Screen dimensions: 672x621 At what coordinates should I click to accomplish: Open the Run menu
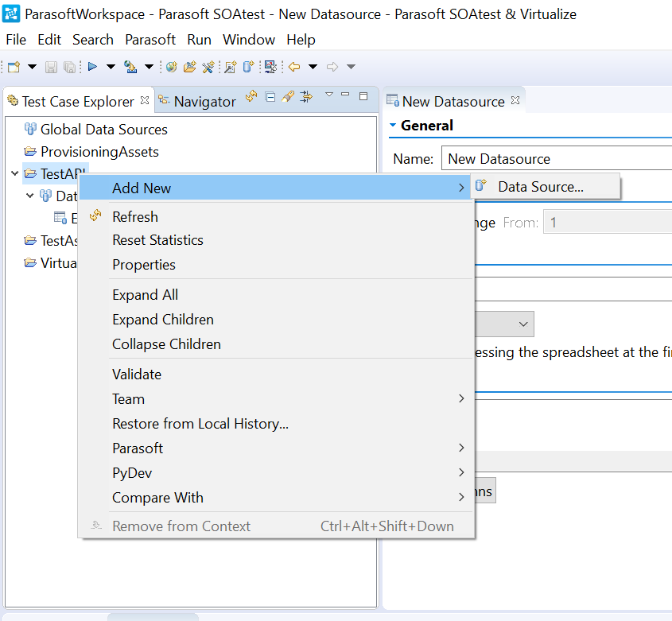[x=200, y=40]
